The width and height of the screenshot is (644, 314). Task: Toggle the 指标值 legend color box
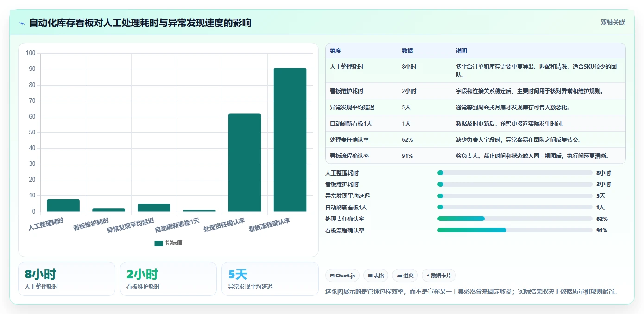pos(158,243)
